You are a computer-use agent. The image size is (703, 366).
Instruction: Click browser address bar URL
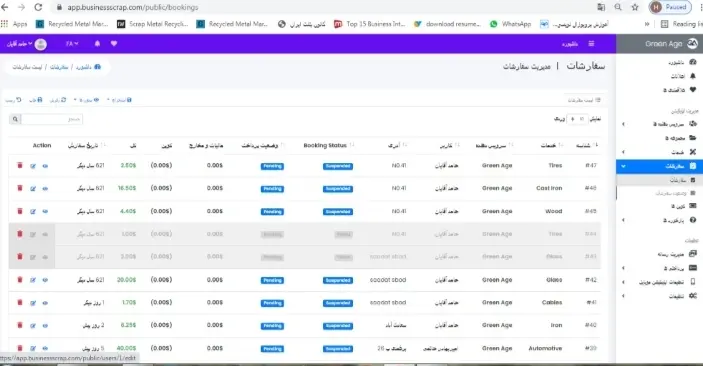(133, 7)
